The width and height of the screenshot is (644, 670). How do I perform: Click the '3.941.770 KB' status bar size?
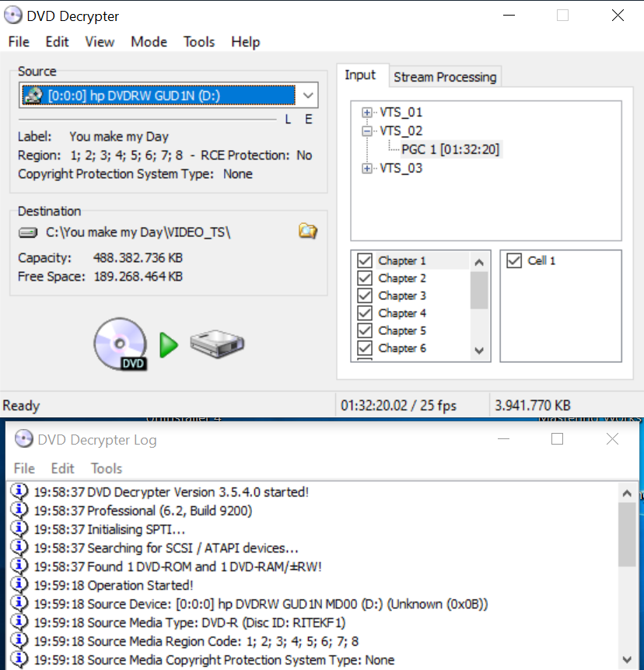533,405
